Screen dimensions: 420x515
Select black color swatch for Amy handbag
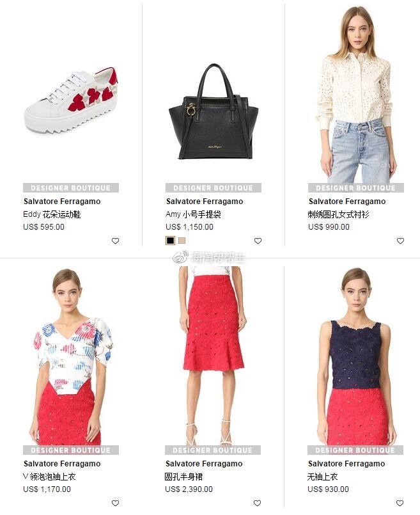click(170, 241)
